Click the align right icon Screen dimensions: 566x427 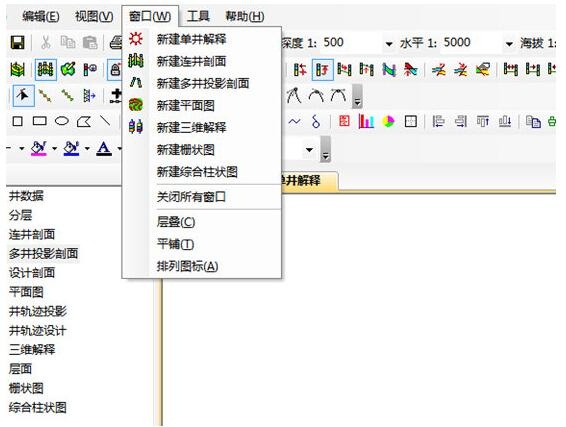(461, 121)
